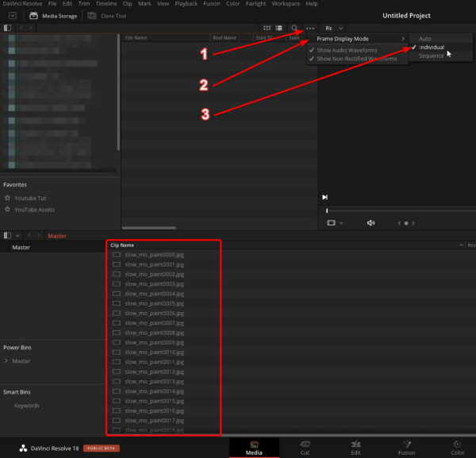Click media storage horizontal scrollbar
The height and width of the screenshot is (458, 476).
pyautogui.click(x=149, y=228)
